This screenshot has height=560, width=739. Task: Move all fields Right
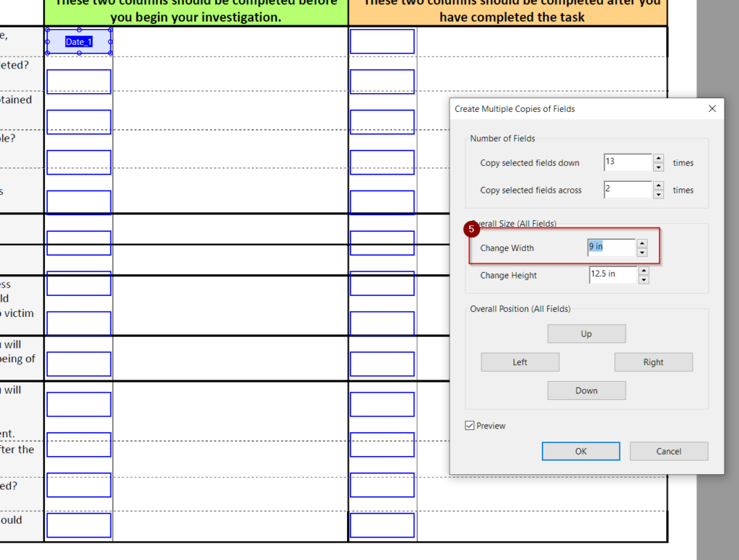653,362
